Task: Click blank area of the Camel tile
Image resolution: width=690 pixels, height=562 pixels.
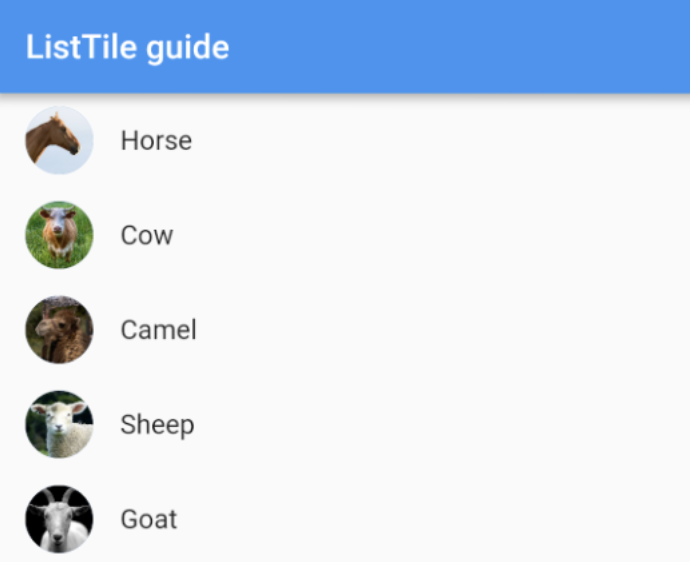Action: coord(440,330)
